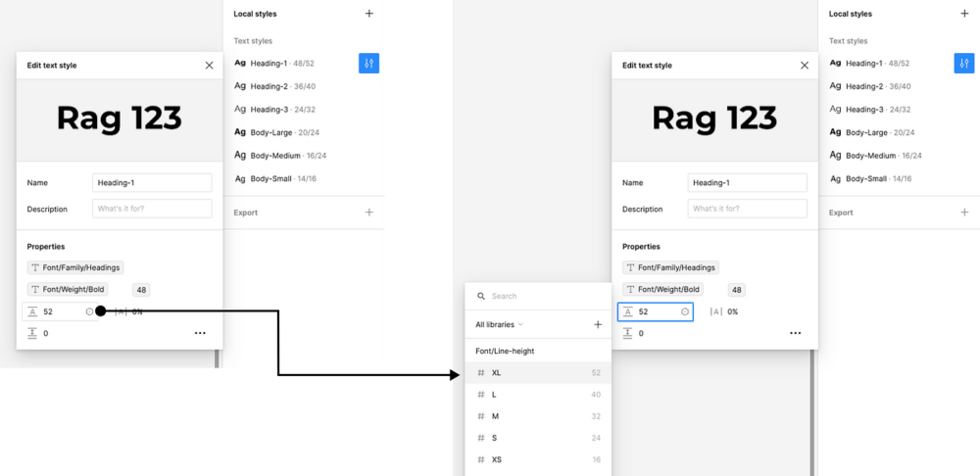The width and height of the screenshot is (980, 476).
Task: Add an export setting in right sidebar
Action: pos(964,213)
